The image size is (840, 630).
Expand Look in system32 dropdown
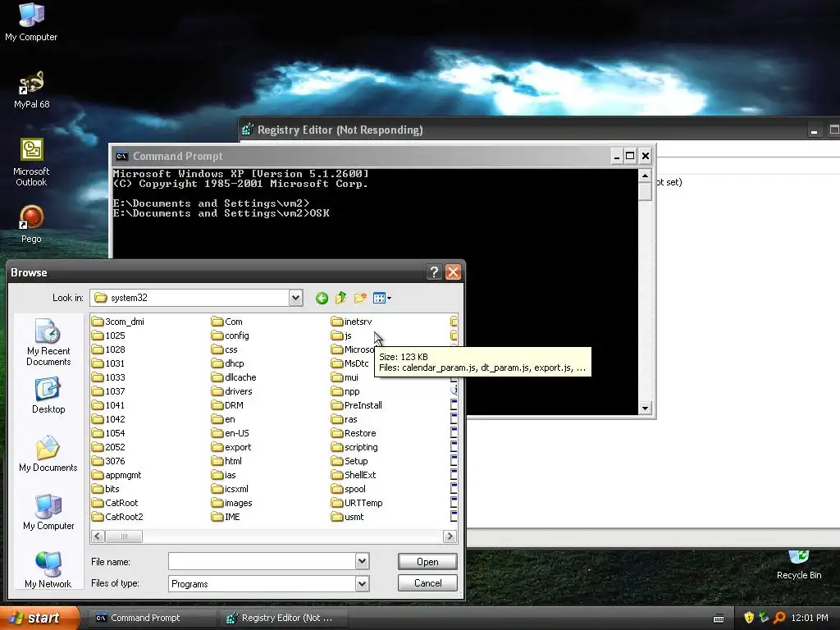295,298
